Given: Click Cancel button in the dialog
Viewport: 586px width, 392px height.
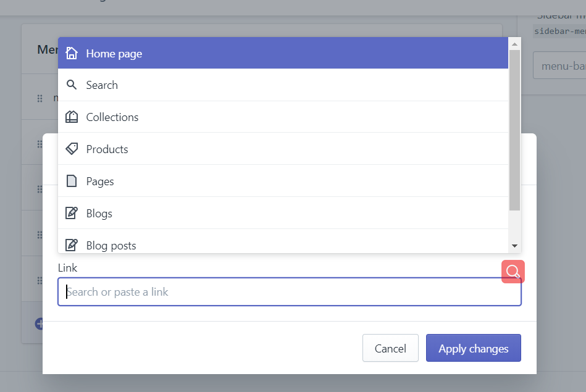Looking at the screenshot, I should click(x=390, y=348).
